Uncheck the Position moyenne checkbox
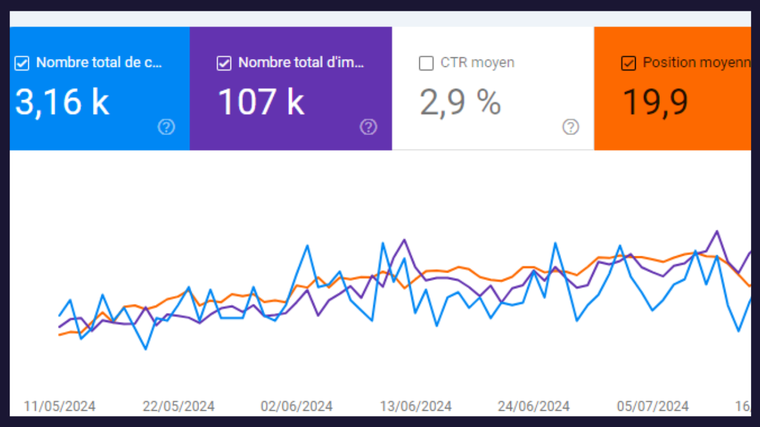Viewport: 760px width, 427px height. [628, 63]
